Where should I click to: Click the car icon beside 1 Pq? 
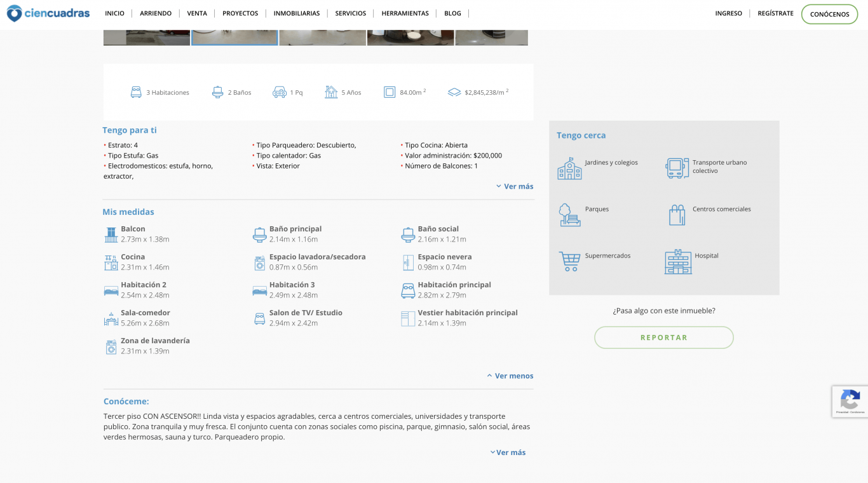pyautogui.click(x=280, y=92)
